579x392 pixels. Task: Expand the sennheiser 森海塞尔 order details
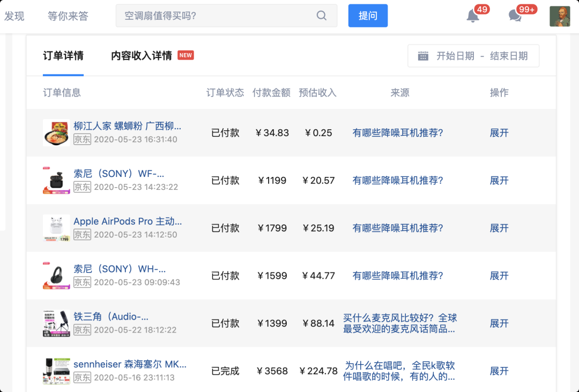[499, 371]
